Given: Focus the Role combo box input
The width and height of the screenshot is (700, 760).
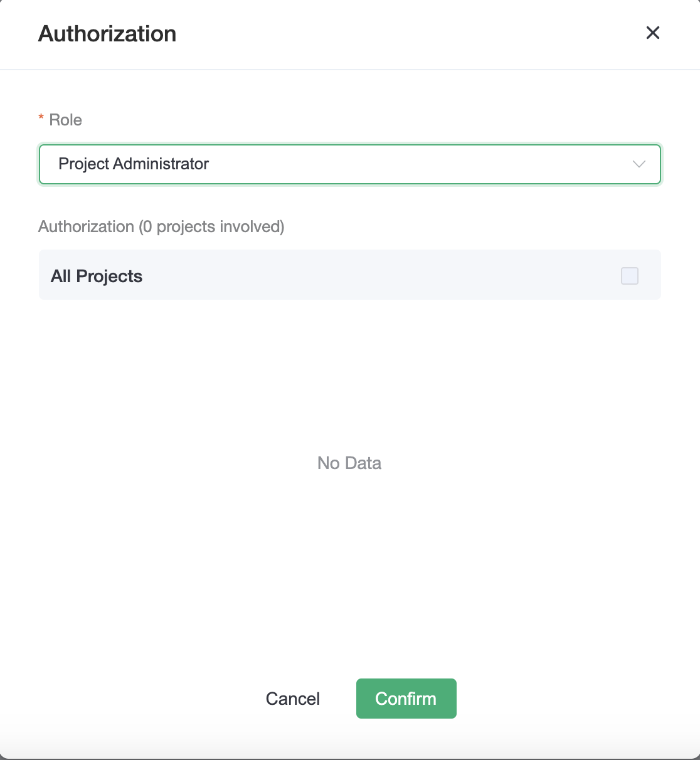Looking at the screenshot, I should pyautogui.click(x=350, y=164).
